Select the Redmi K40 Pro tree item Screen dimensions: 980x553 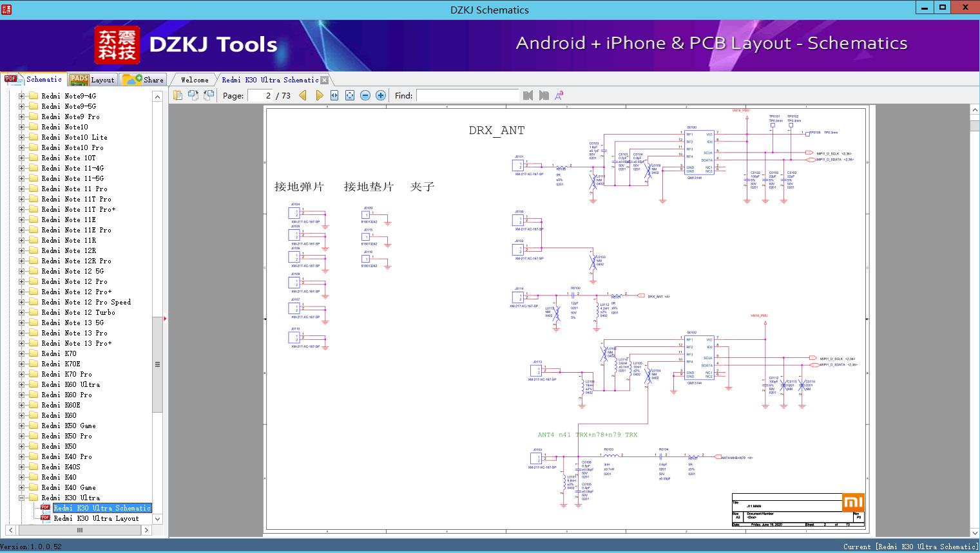point(66,456)
